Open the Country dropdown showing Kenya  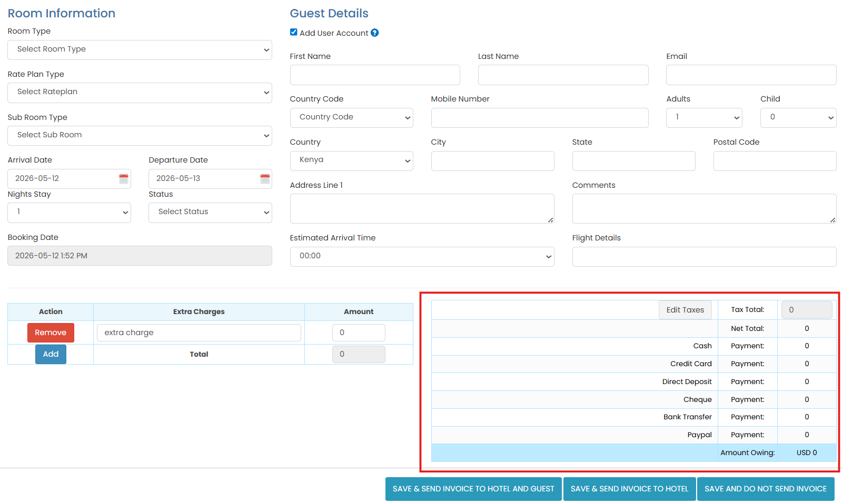pos(351,161)
